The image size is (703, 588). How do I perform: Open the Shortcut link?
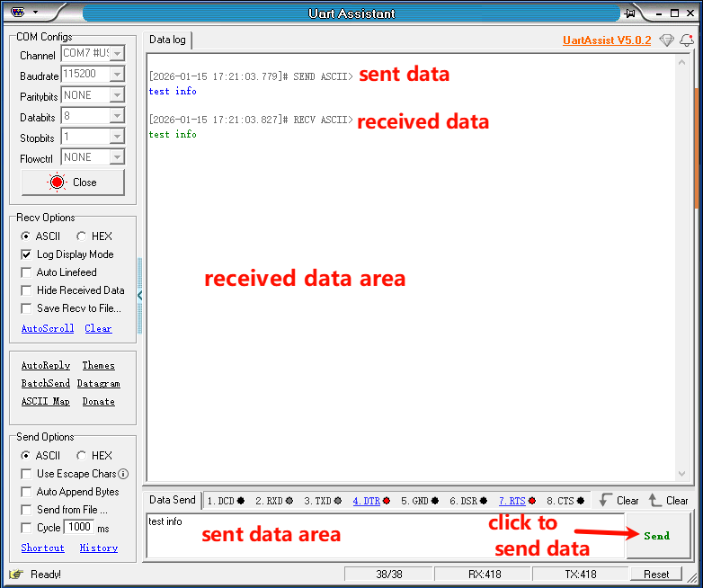tap(42, 548)
